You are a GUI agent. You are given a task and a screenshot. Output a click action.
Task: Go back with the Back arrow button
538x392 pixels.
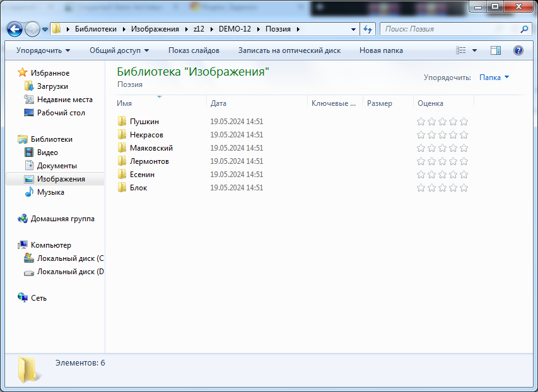tap(15, 30)
